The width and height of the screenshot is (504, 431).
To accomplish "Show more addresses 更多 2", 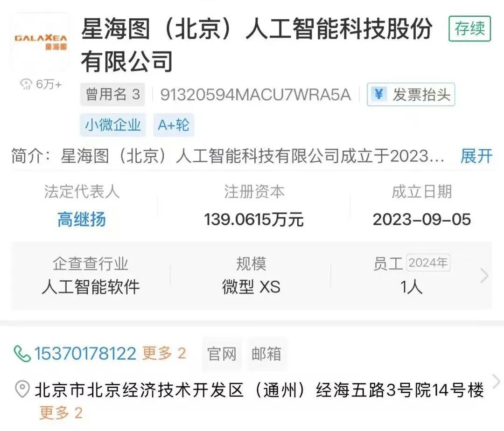I will click(x=61, y=413).
